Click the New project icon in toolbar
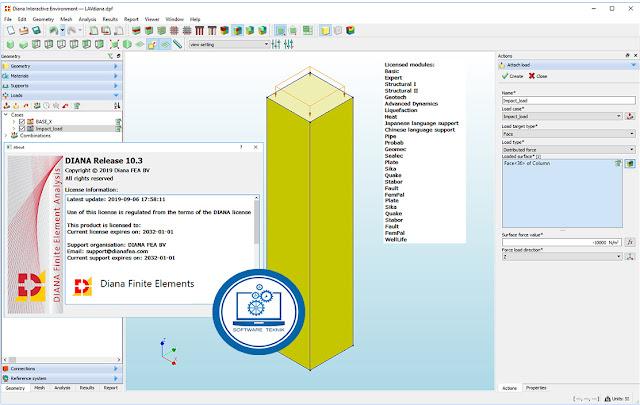This screenshot has height=405, width=640. [11, 30]
